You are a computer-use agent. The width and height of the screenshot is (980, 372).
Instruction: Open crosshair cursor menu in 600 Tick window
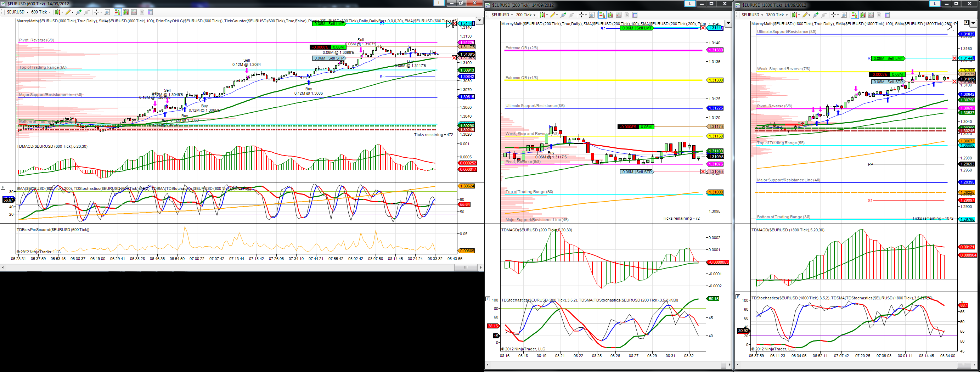pos(98,12)
